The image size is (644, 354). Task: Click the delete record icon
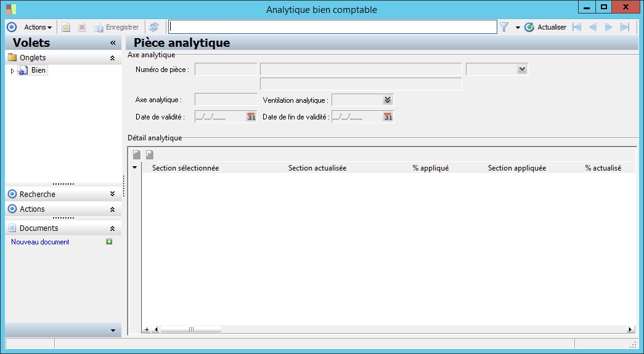pos(82,27)
